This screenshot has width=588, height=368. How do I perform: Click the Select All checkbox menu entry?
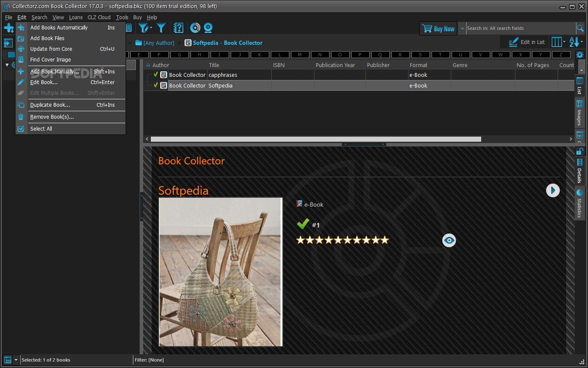pos(71,129)
